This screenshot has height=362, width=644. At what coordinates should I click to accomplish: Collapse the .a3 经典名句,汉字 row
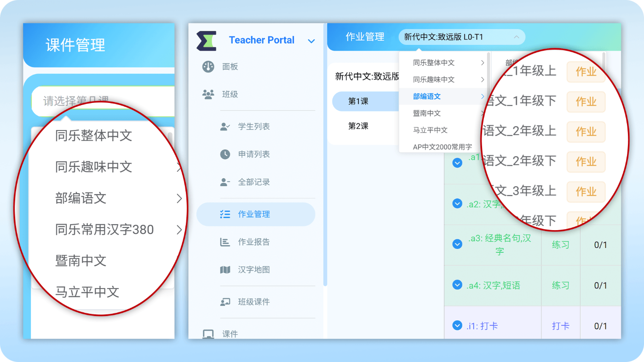click(x=457, y=244)
